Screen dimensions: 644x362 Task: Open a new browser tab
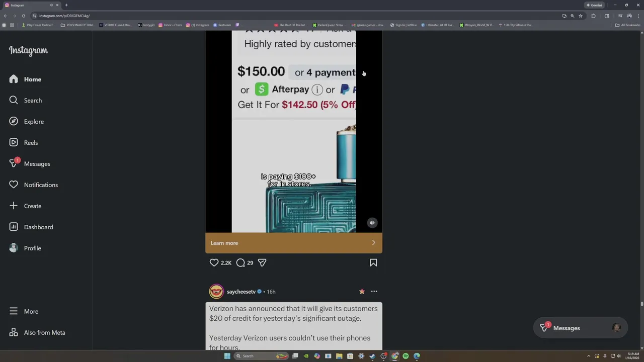(x=66, y=5)
